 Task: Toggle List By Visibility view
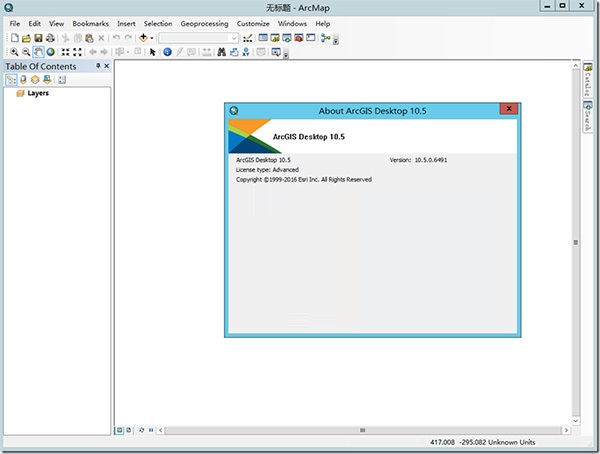35,80
